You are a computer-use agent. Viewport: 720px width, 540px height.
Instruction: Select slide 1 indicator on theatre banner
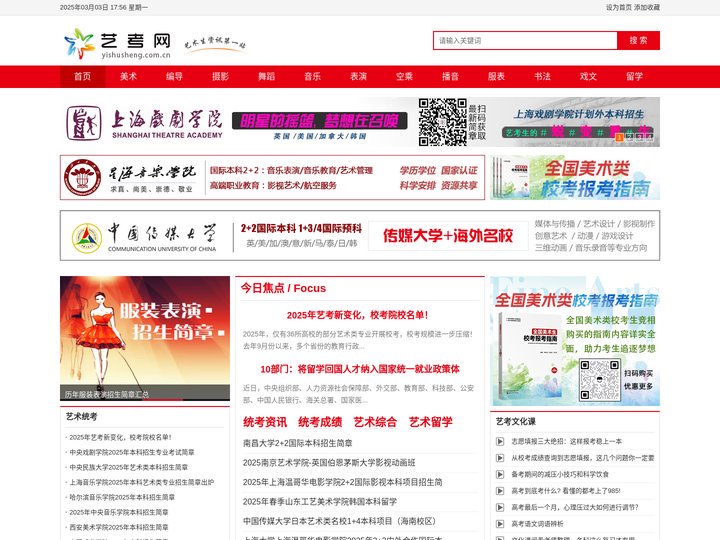(x=619, y=137)
